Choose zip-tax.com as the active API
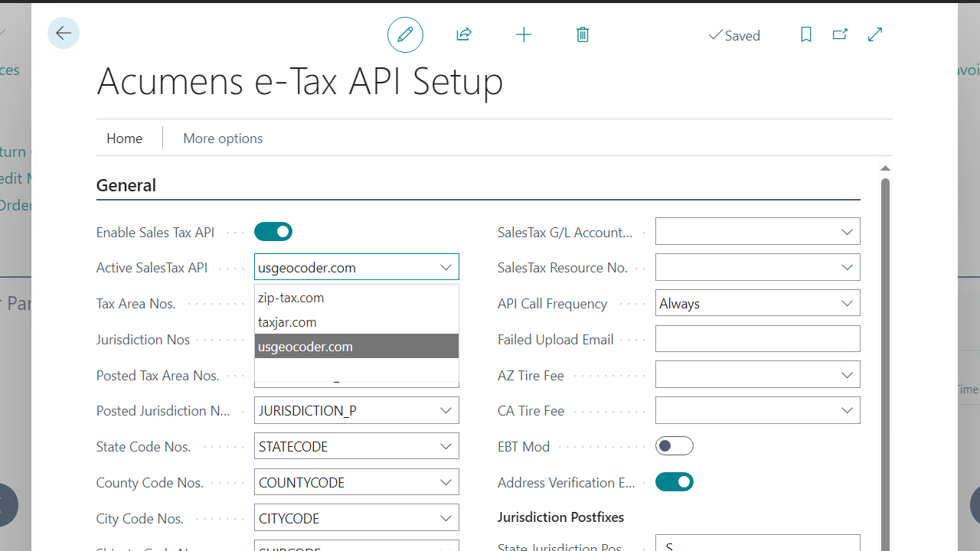The width and height of the screenshot is (980, 551). [x=291, y=297]
